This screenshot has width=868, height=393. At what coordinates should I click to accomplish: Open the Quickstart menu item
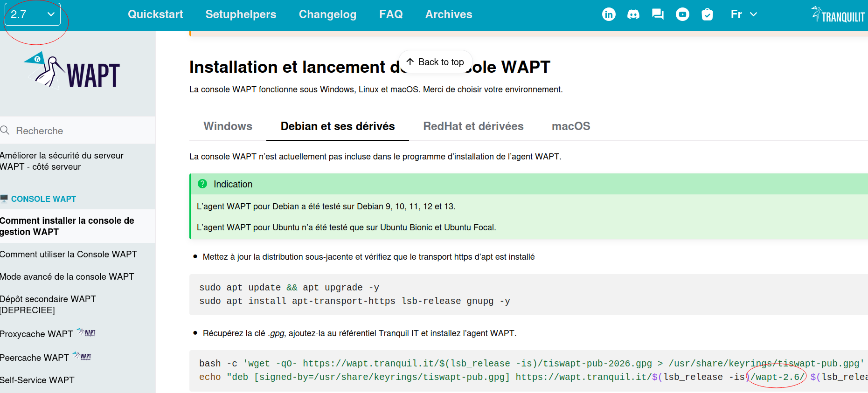(x=155, y=14)
